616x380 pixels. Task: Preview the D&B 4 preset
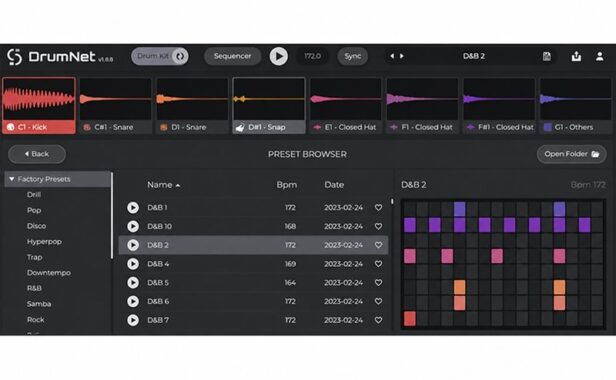[133, 264]
